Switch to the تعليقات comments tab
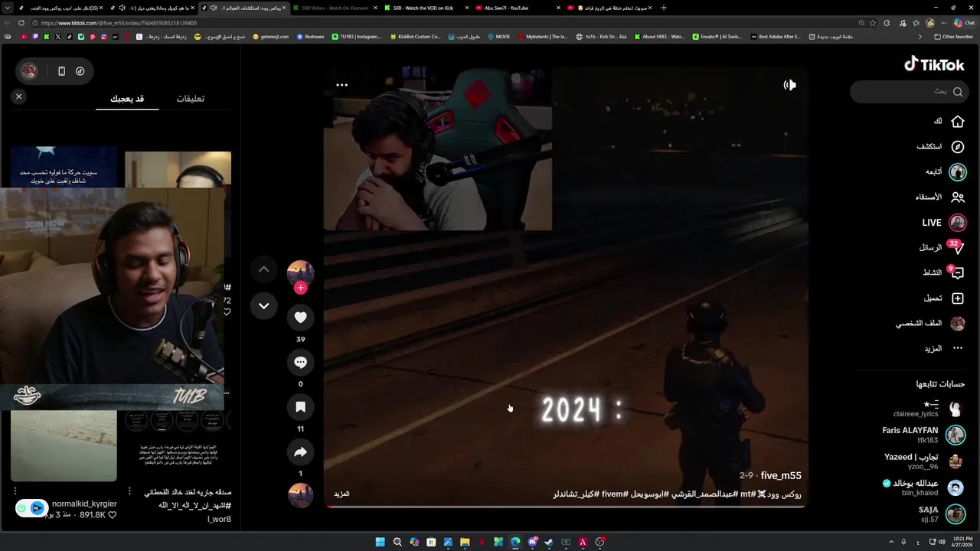980x551 pixels. coord(190,98)
